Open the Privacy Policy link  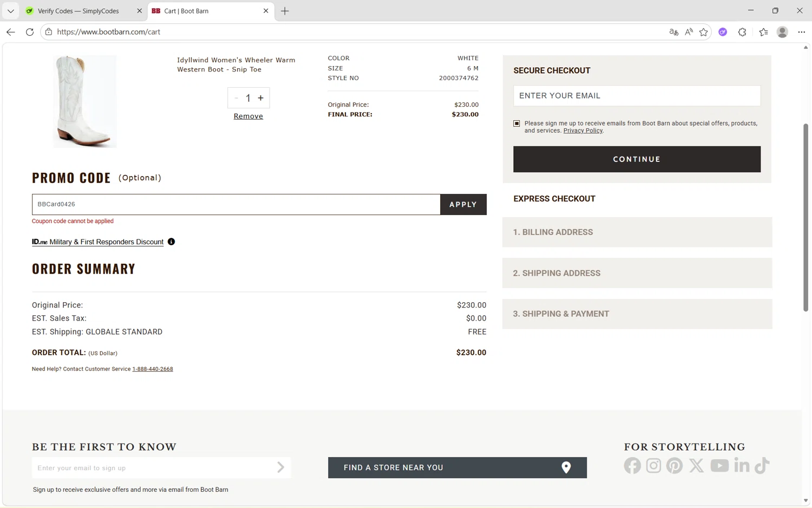pyautogui.click(x=582, y=131)
